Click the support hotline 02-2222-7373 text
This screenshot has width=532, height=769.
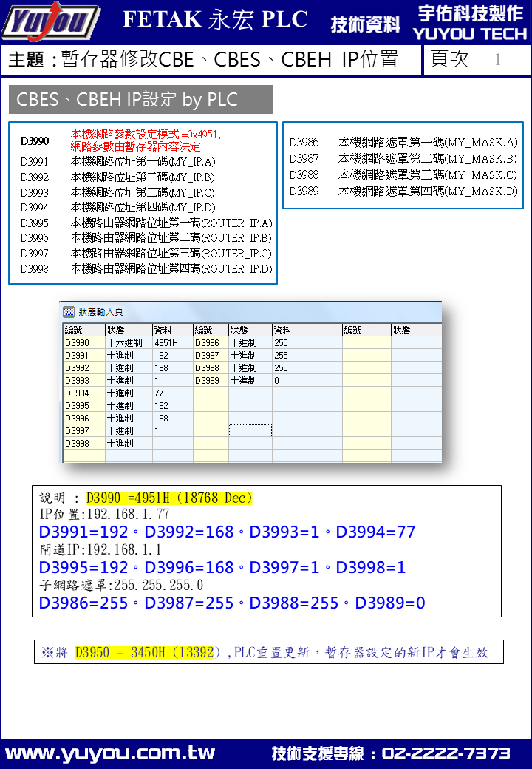pos(446,753)
